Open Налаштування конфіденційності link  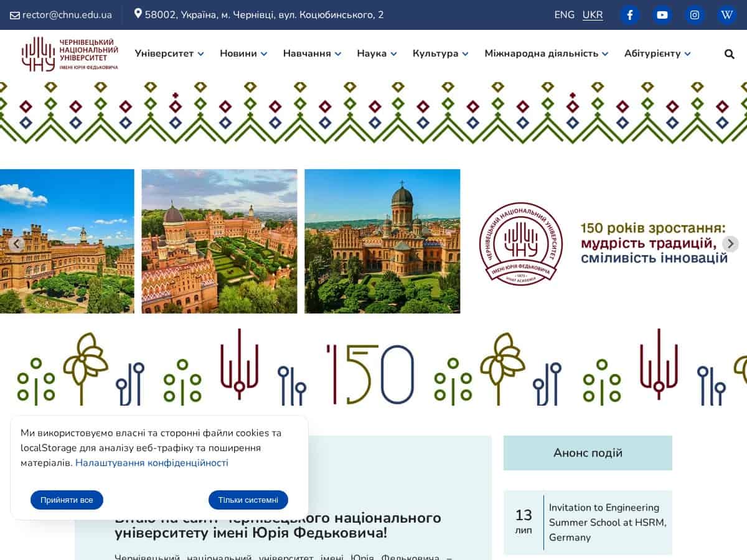152,463
